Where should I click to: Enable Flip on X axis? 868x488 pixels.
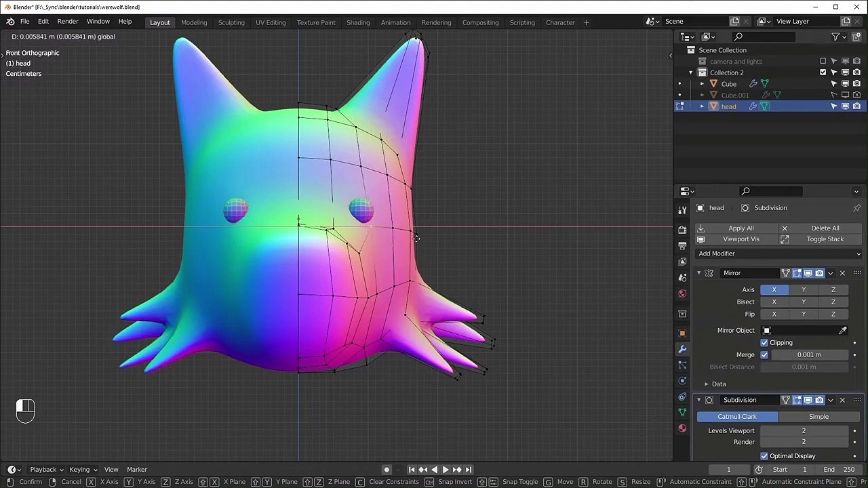774,314
